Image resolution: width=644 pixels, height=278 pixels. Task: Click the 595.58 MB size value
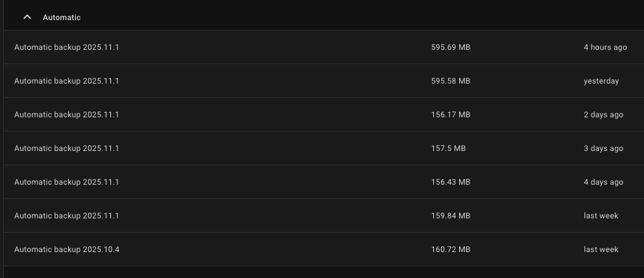[x=450, y=81]
